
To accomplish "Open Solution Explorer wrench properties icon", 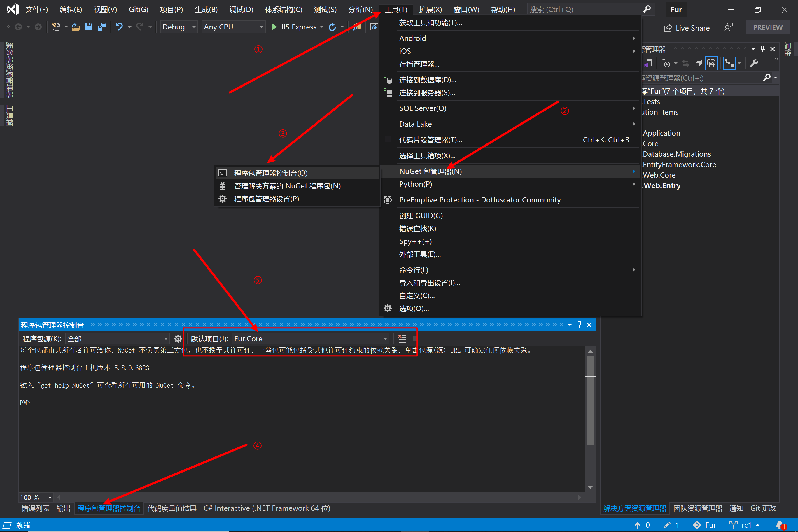I will click(x=754, y=64).
